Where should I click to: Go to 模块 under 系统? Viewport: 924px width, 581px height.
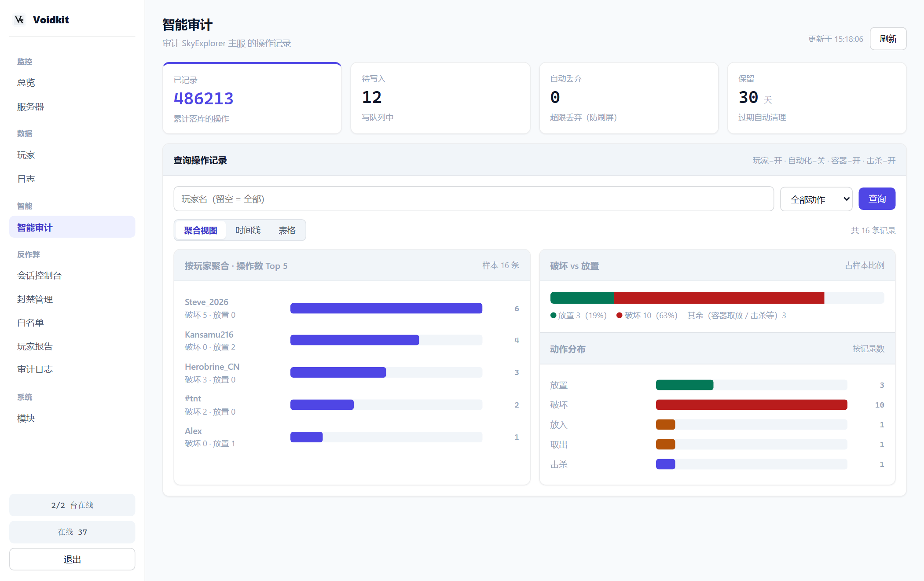pyautogui.click(x=72, y=418)
